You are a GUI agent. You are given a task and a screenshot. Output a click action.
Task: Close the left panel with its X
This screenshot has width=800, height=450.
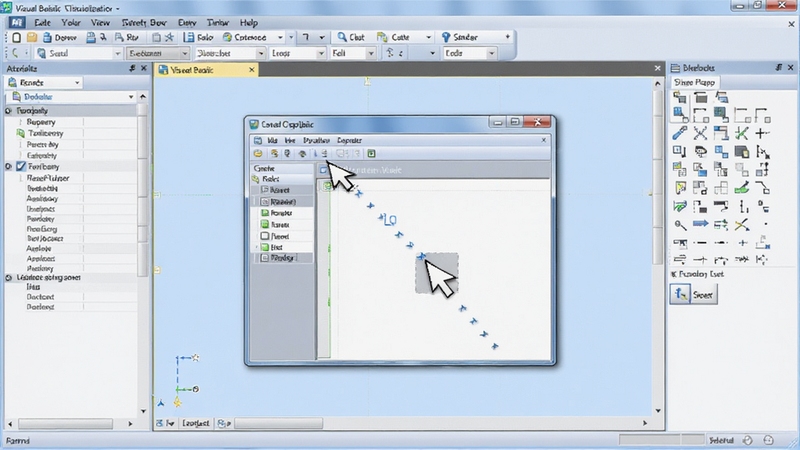point(144,68)
